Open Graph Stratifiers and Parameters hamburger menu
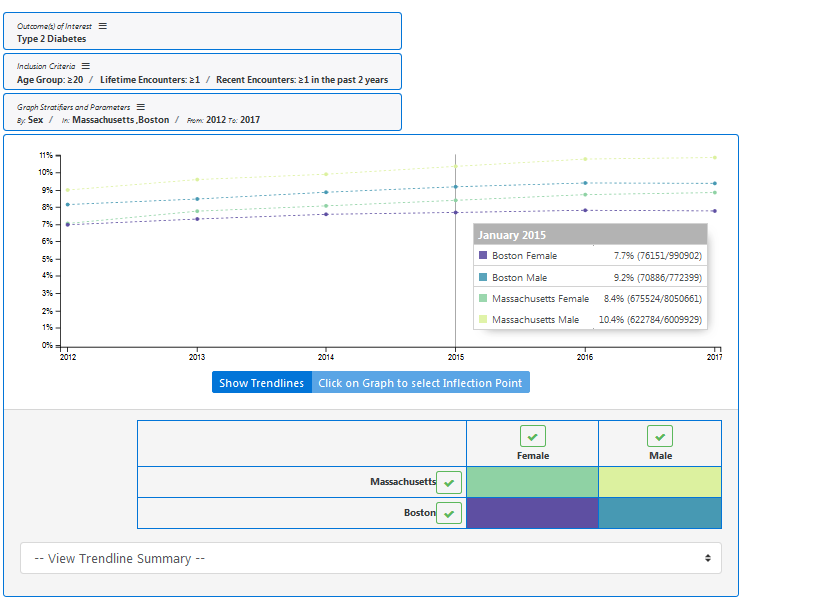This screenshot has width=832, height=608. tap(141, 107)
